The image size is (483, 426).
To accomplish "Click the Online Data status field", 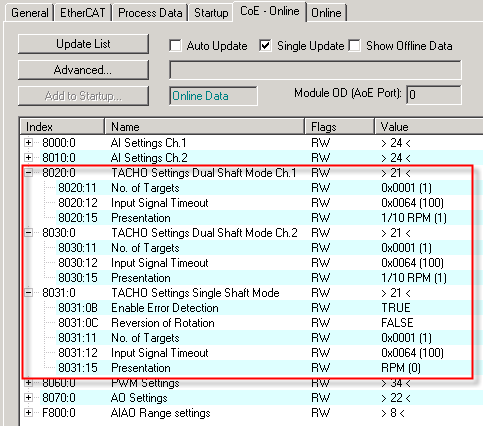I will [x=213, y=96].
